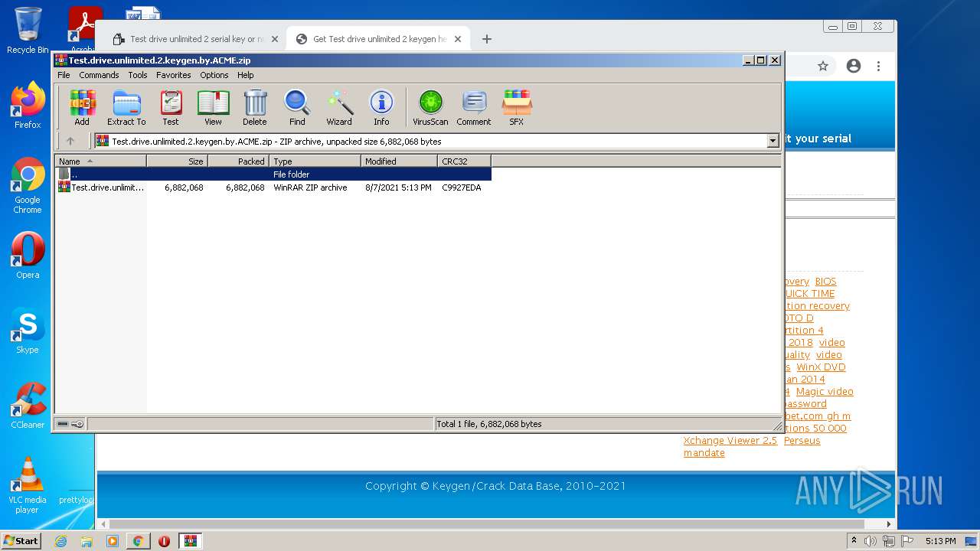Click WinRAR taskbar button
This screenshot has width=980, height=551.
pyautogui.click(x=190, y=541)
